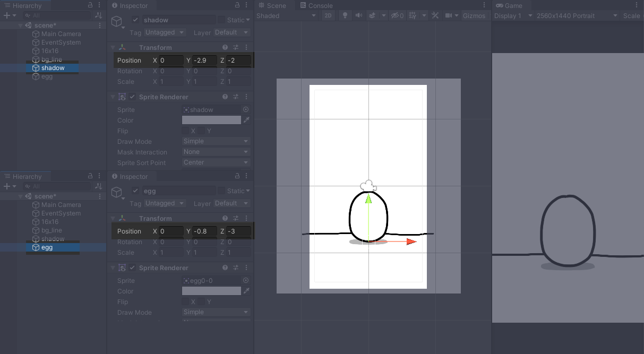This screenshot has width=644, height=354.
Task: Toggle hidden objects visibility in Scene toolbar
Action: click(x=397, y=15)
